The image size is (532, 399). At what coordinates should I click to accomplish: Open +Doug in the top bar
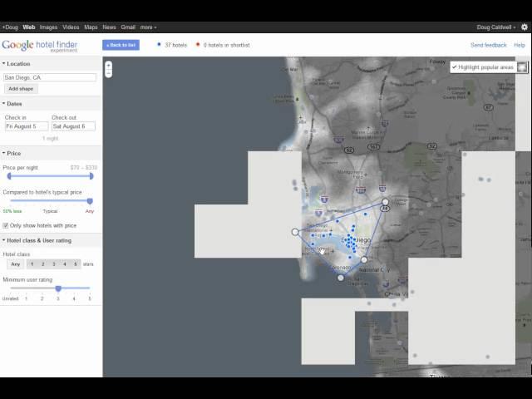10,27
